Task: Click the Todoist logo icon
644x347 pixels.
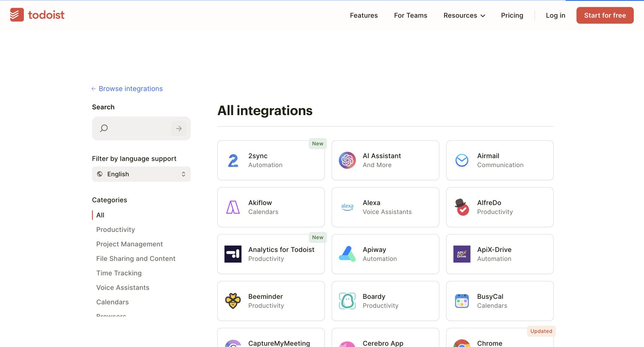Action: tap(17, 15)
